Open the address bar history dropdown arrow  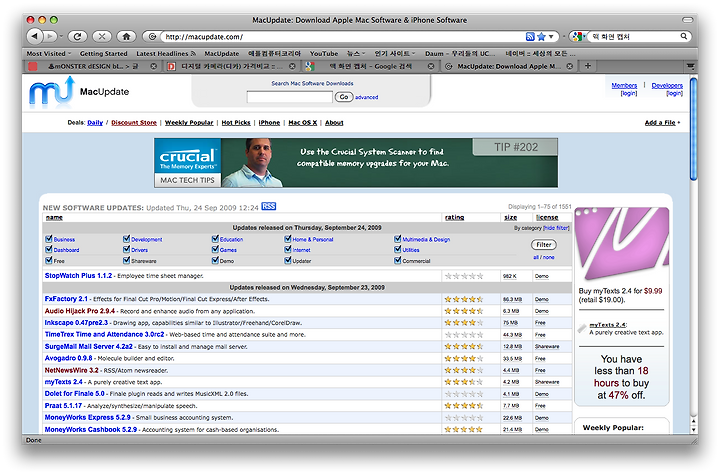tap(551, 36)
